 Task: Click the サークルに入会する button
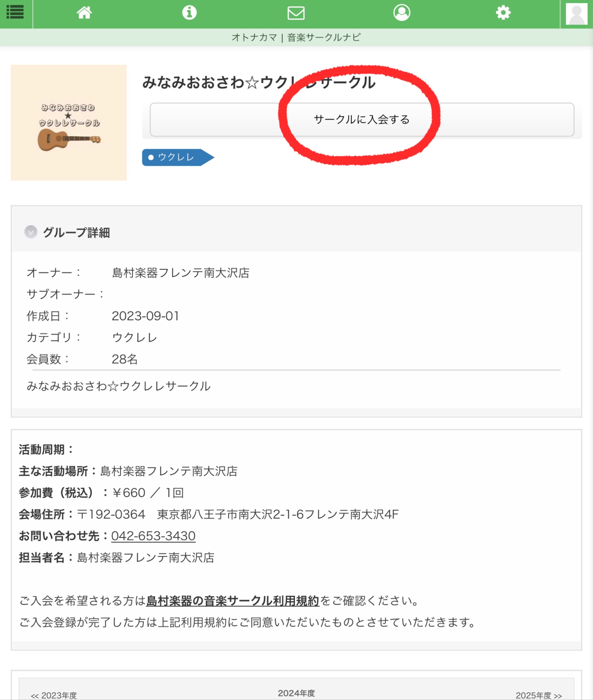tap(362, 120)
